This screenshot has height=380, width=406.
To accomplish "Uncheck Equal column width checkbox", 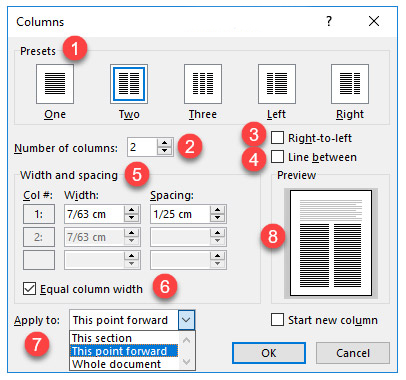I will [x=29, y=289].
